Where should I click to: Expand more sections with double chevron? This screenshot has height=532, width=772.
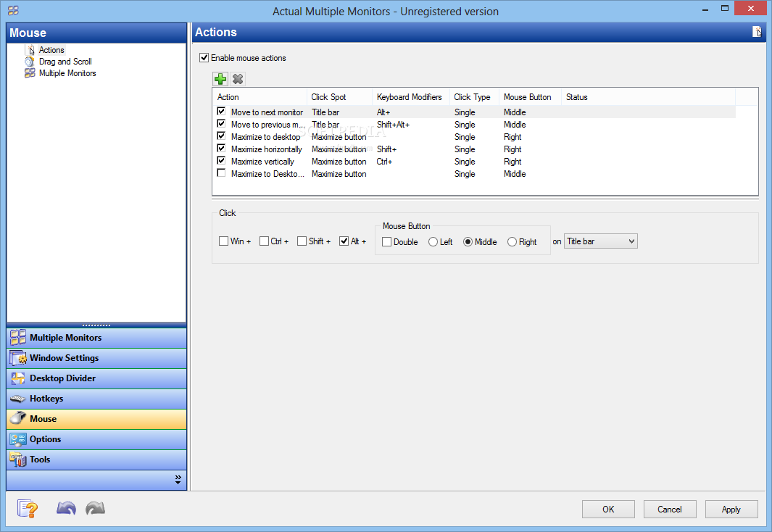178,480
